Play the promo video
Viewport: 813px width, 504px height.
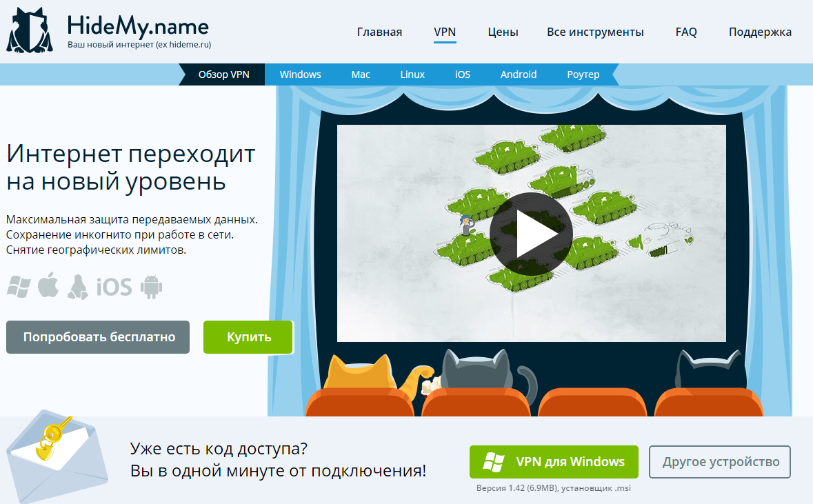pyautogui.click(x=531, y=234)
